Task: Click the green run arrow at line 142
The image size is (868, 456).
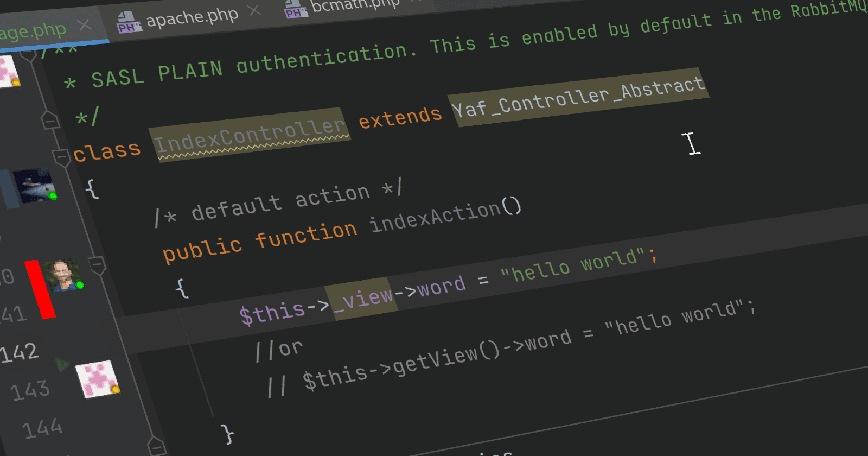Action: [62, 364]
